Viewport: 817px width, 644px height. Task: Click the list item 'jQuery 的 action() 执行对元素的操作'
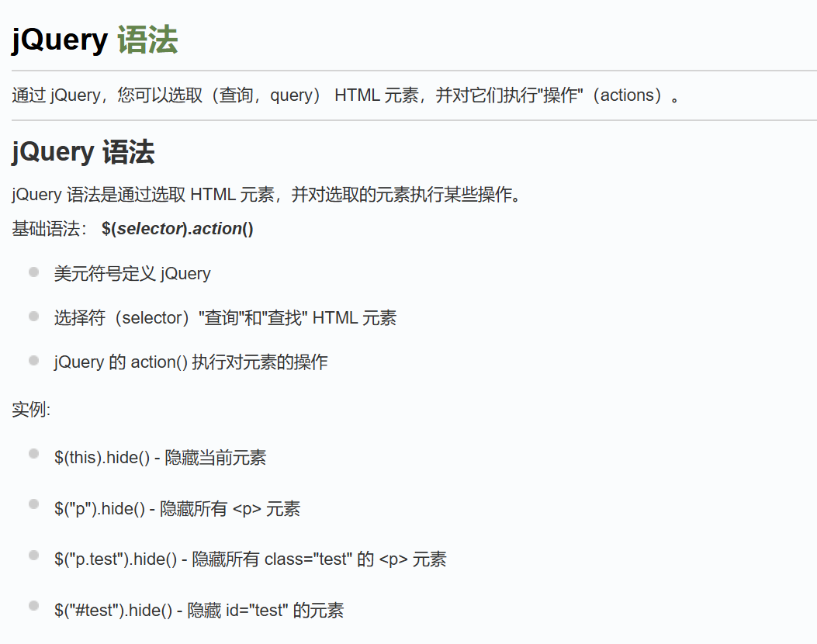tap(191, 362)
